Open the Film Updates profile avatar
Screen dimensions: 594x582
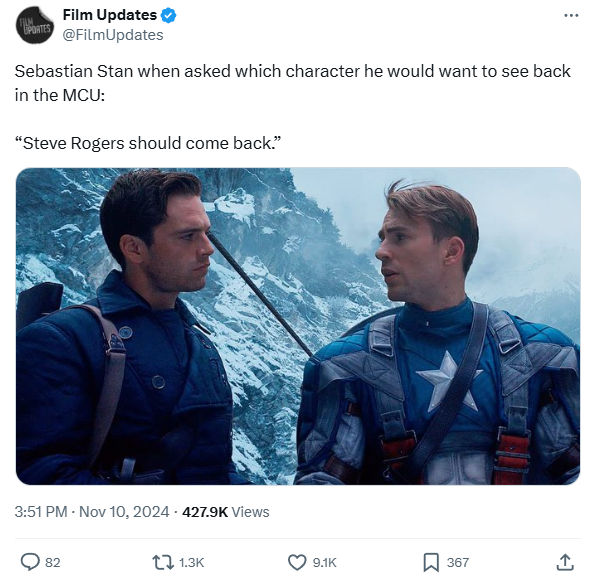[34, 25]
